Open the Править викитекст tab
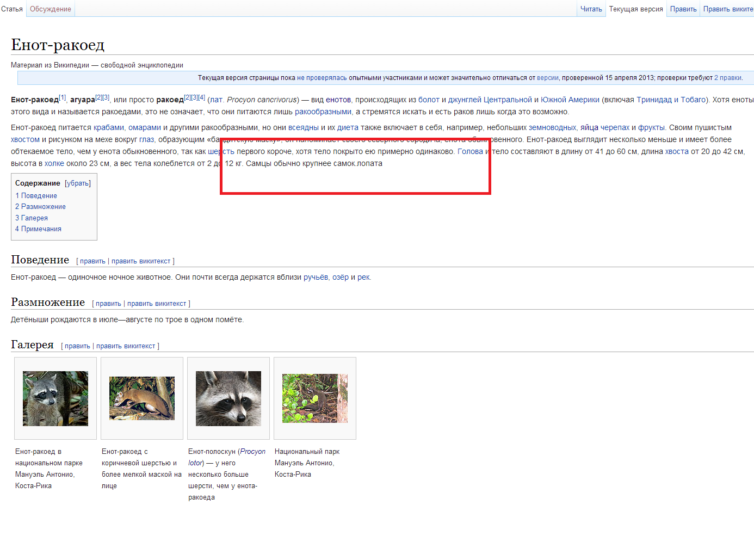The width and height of the screenshot is (754, 560). pyautogui.click(x=727, y=9)
